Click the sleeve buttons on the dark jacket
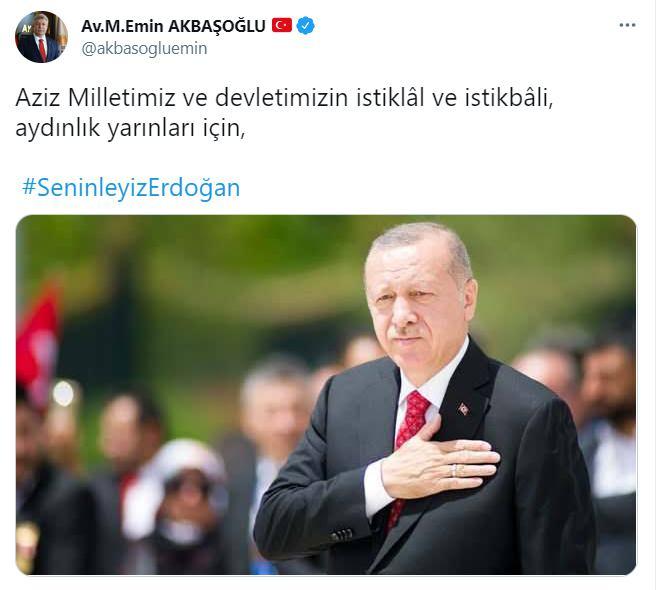Screen dimensions: 668x590 click(342, 535)
